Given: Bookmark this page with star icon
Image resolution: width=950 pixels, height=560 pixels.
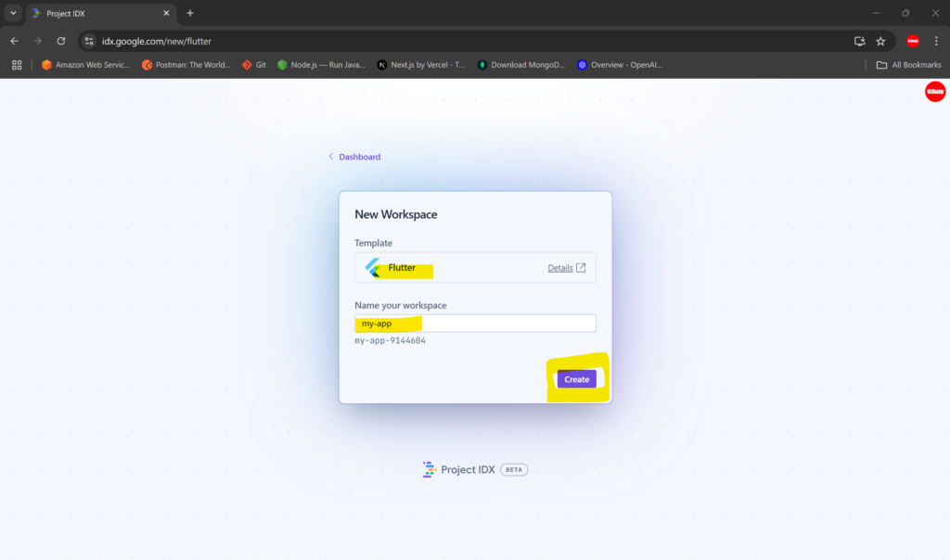Looking at the screenshot, I should 881,41.
